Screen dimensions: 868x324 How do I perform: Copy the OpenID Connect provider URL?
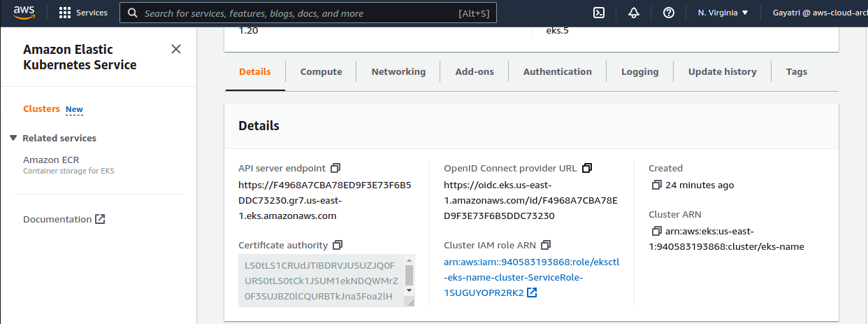click(587, 168)
